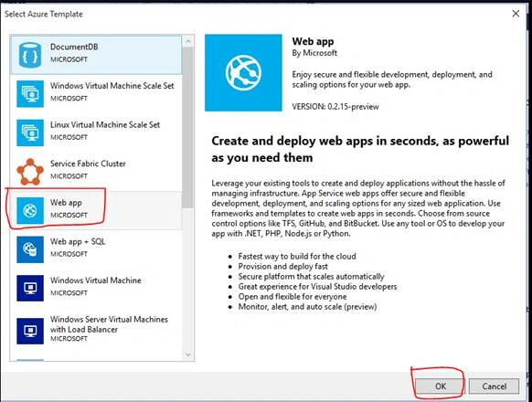Click the Service Fabric Cluster orange icon
Screen dimensions: 532x402
tap(30, 172)
